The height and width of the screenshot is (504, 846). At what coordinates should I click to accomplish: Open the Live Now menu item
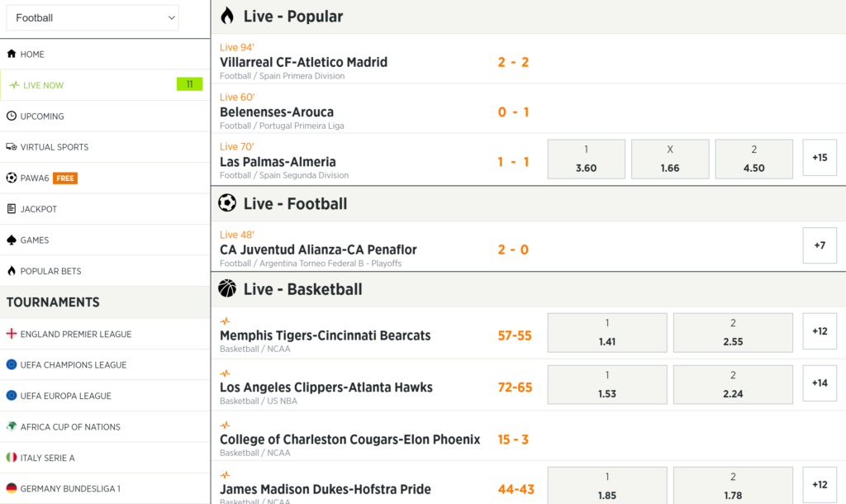44,85
